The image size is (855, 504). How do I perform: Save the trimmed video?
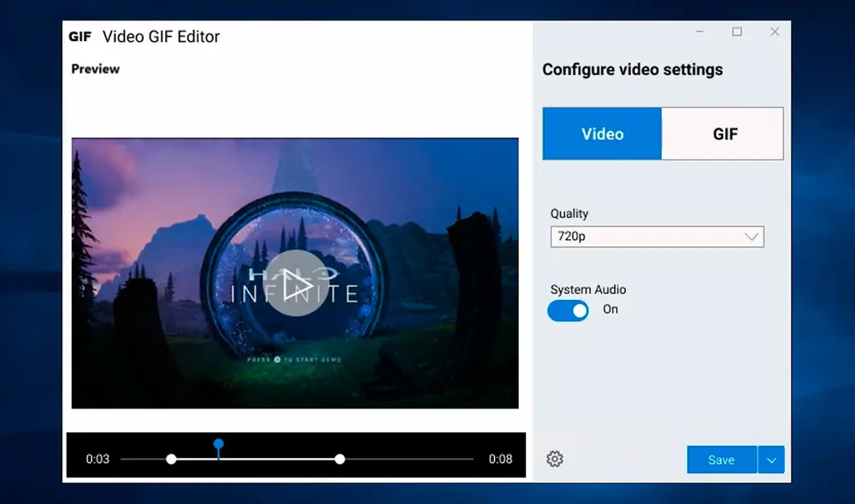click(721, 460)
